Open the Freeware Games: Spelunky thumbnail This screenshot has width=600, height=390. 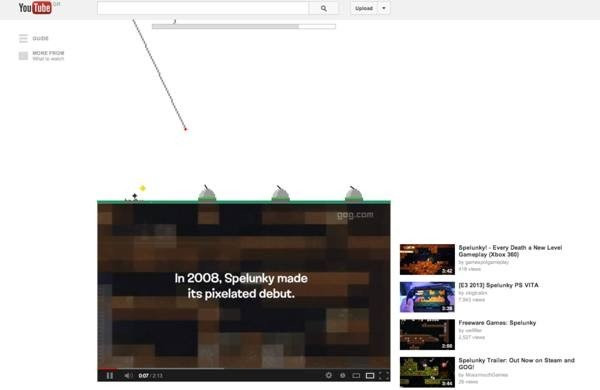(427, 335)
